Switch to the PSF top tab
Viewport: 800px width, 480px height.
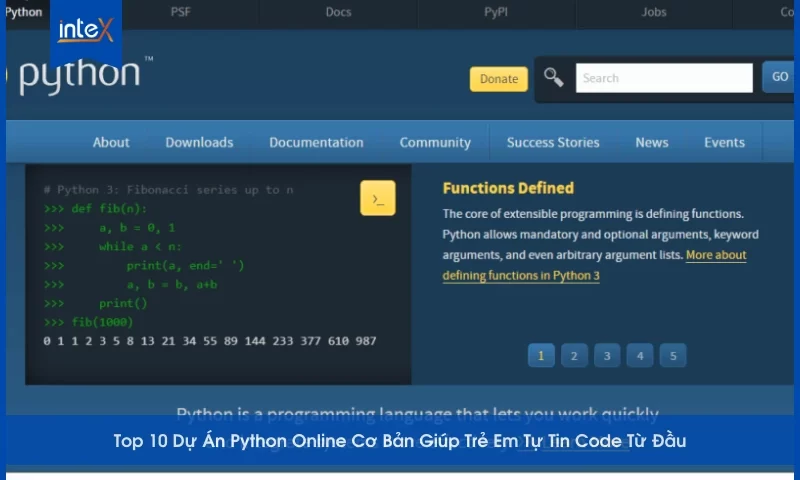click(181, 12)
